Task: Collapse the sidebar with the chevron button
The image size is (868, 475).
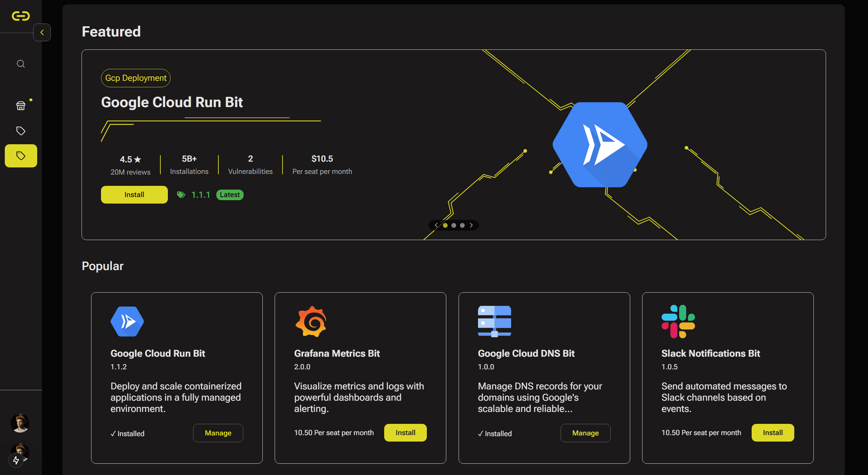Action: [x=42, y=32]
